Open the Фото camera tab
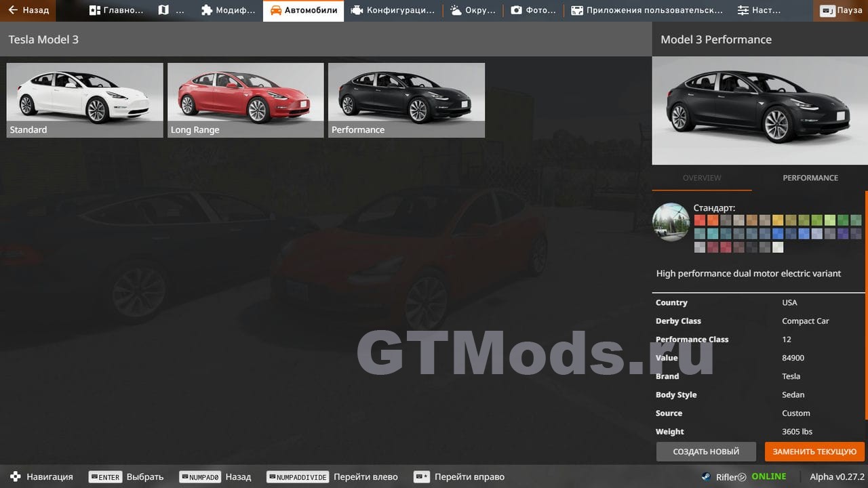Screen dimensions: 868x488 [x=533, y=10]
